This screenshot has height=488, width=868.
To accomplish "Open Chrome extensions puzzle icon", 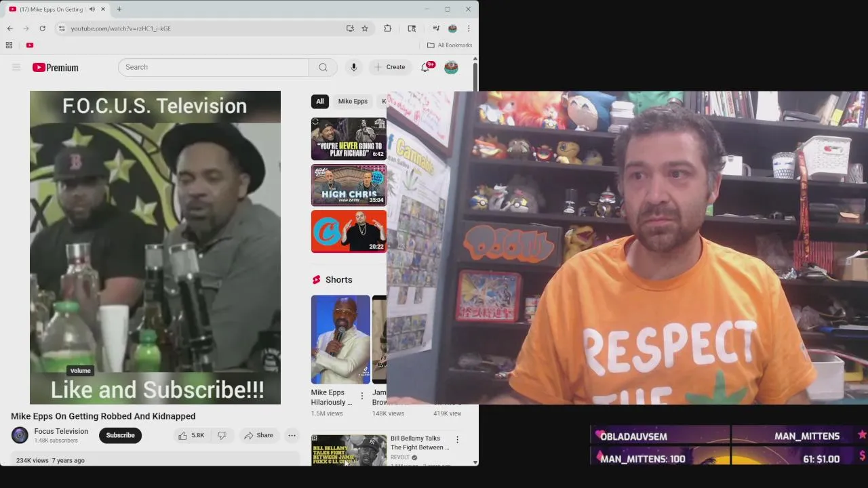I will coord(388,28).
